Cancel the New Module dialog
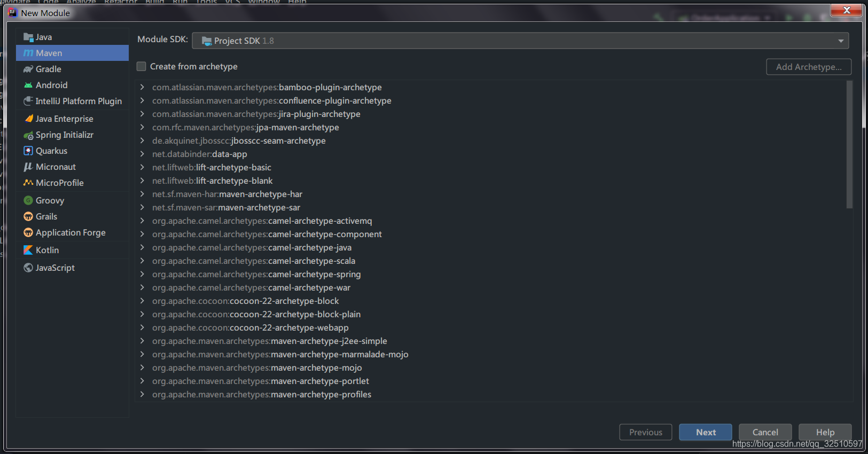 click(765, 432)
